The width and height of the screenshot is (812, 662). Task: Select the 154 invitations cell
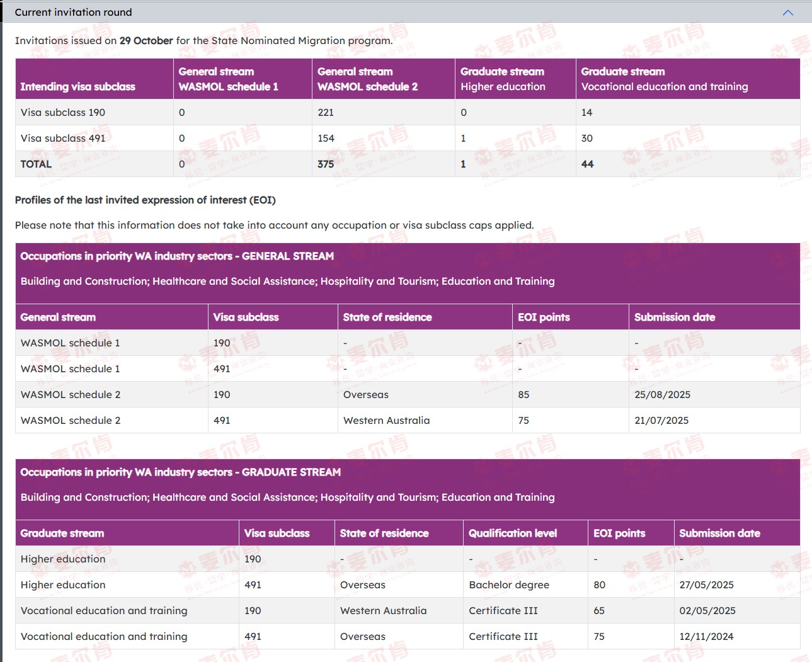coord(326,139)
